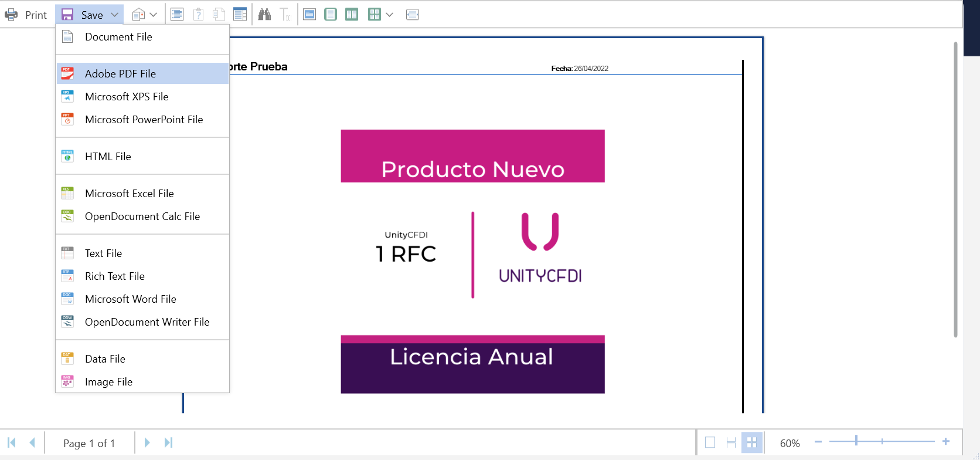Collapse the Save dropdown arrow
The height and width of the screenshot is (460, 980).
[x=115, y=15]
